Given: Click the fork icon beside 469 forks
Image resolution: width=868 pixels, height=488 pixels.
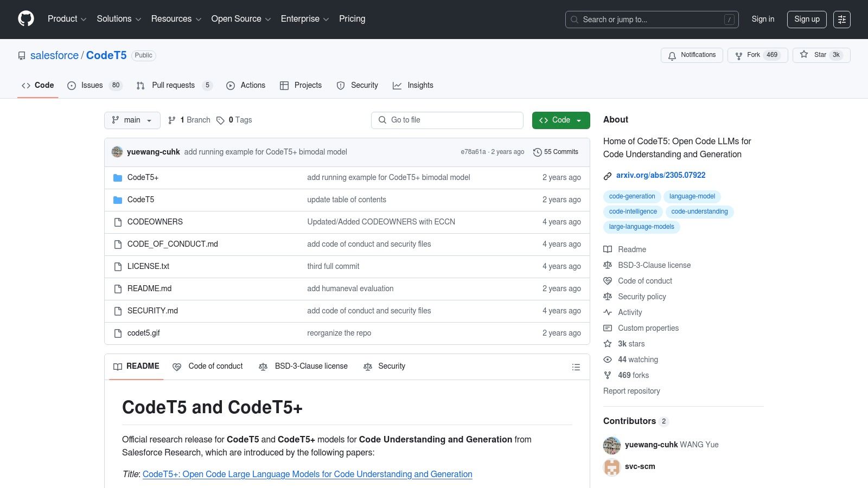Looking at the screenshot, I should (608, 375).
